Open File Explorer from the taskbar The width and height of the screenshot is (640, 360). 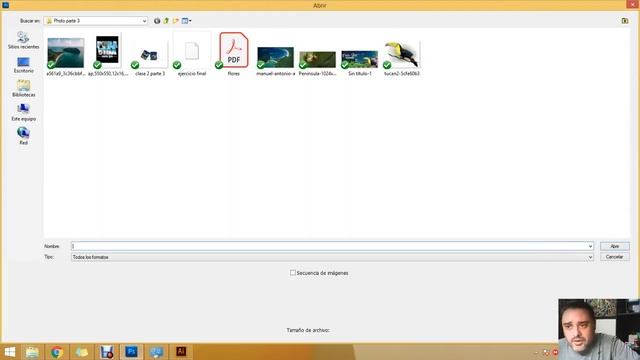(32, 352)
